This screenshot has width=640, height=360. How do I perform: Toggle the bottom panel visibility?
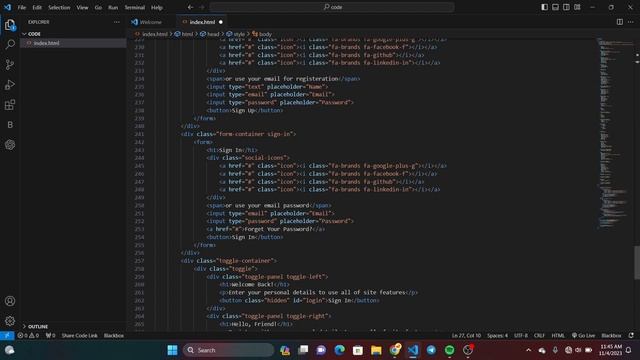click(556, 7)
